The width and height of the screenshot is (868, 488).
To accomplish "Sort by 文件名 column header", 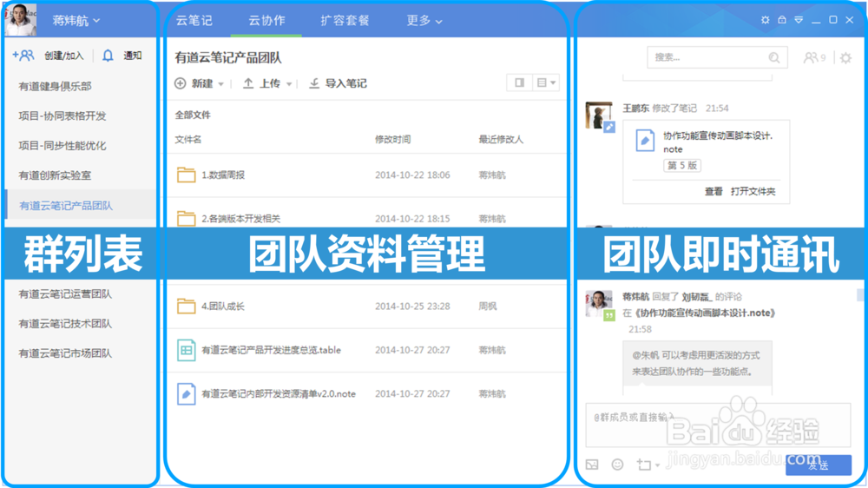I will [x=188, y=140].
